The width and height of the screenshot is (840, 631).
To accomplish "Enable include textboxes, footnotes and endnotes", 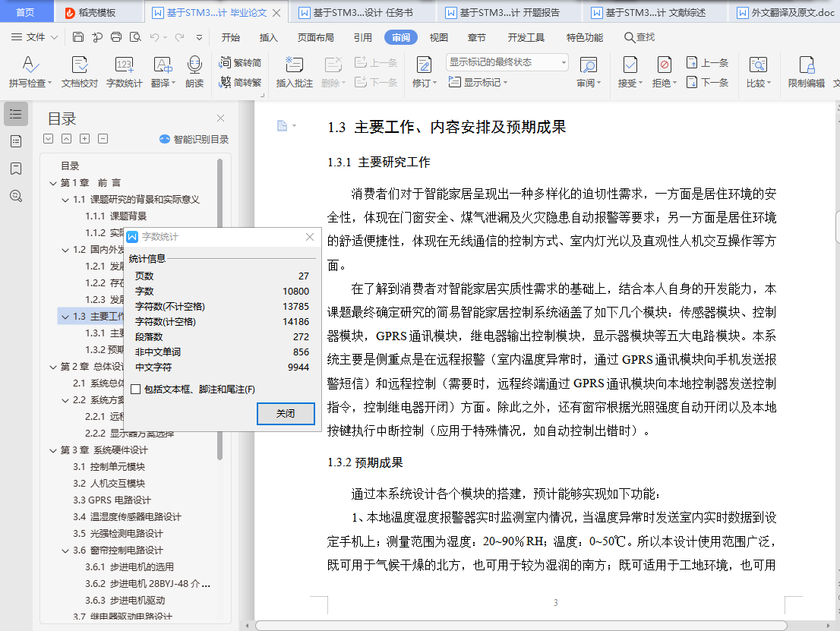I will click(135, 390).
